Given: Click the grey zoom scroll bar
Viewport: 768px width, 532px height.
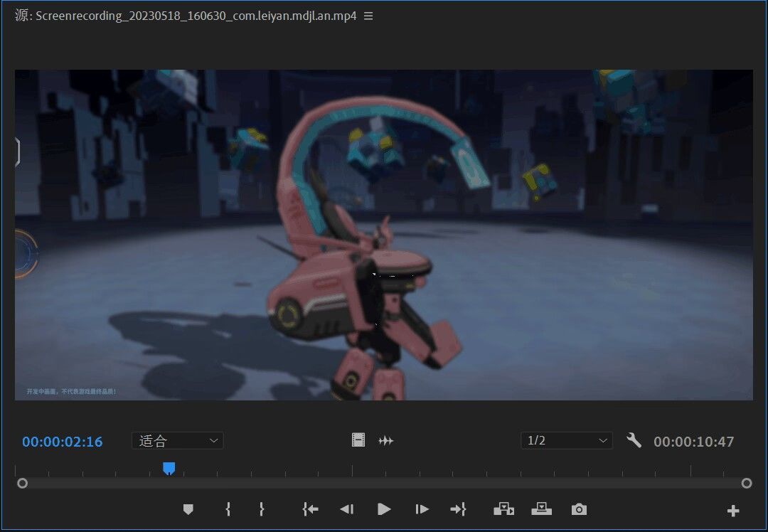Looking at the screenshot, I should click(x=384, y=484).
